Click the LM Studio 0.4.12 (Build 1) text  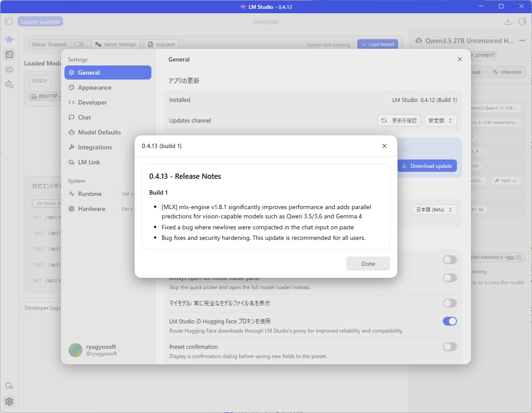coord(424,100)
